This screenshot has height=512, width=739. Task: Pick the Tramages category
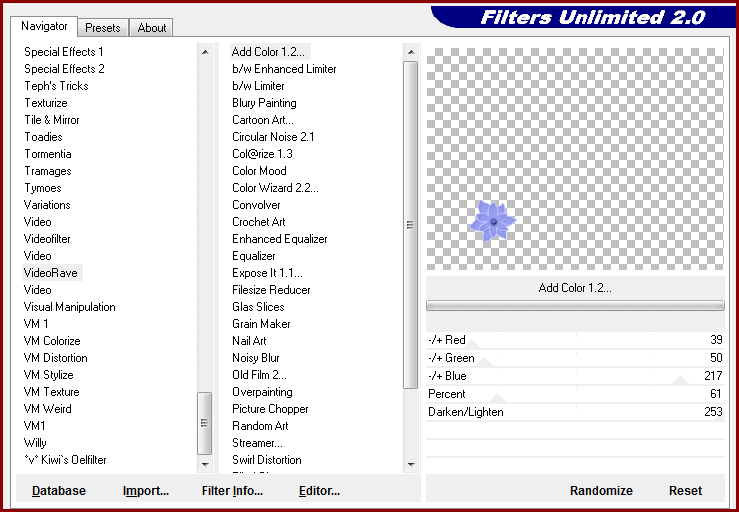(48, 171)
